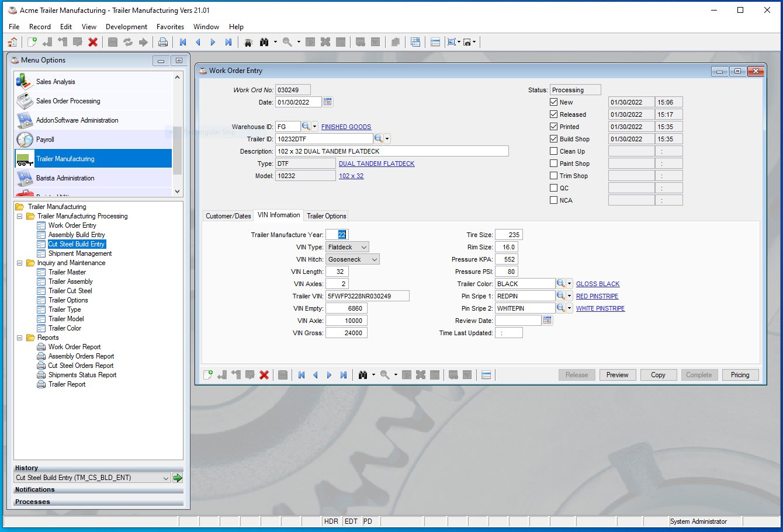Check the Clean Up checkbox
This screenshot has height=532, width=783.
coord(553,151)
